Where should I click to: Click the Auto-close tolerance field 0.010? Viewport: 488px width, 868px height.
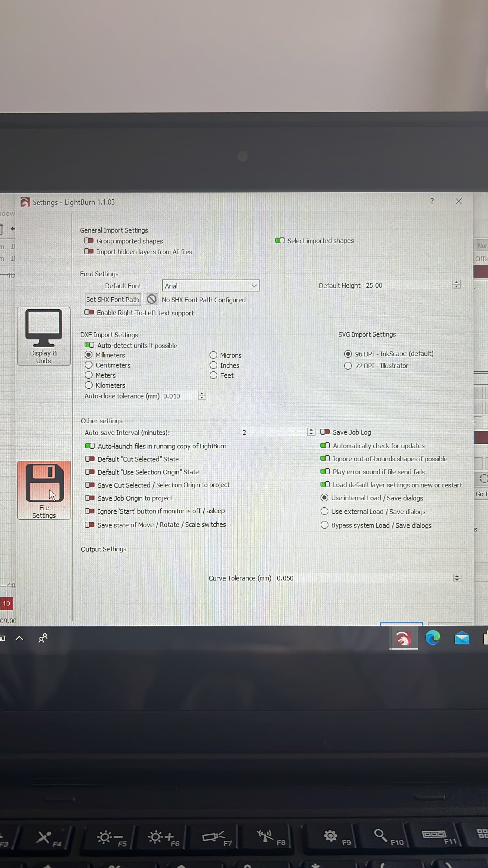tap(180, 396)
